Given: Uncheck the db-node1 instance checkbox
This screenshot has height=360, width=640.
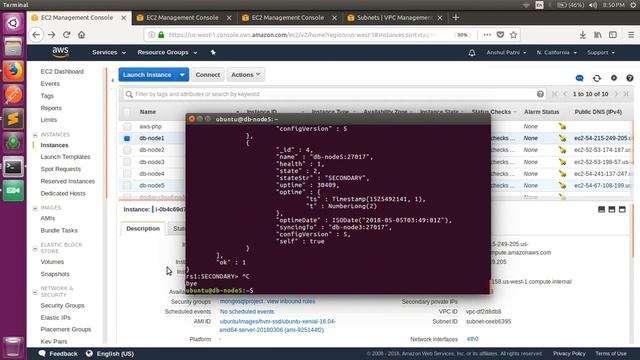Looking at the screenshot, I should point(127,138).
